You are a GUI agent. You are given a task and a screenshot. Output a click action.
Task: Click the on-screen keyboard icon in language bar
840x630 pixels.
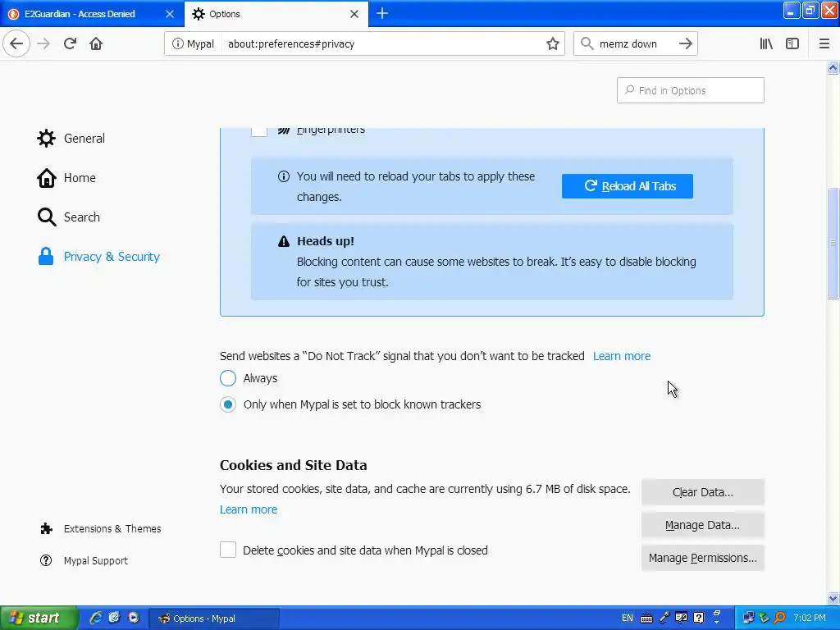(x=646, y=619)
